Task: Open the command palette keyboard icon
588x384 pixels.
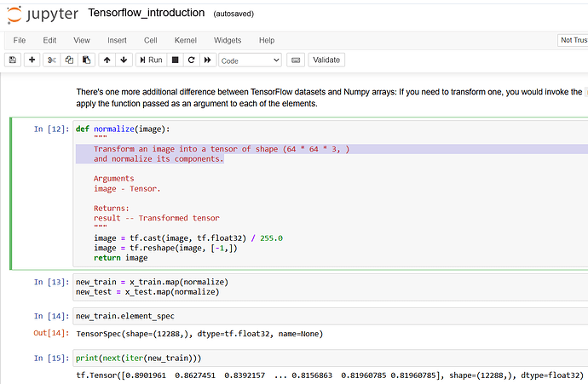Action: (x=296, y=60)
